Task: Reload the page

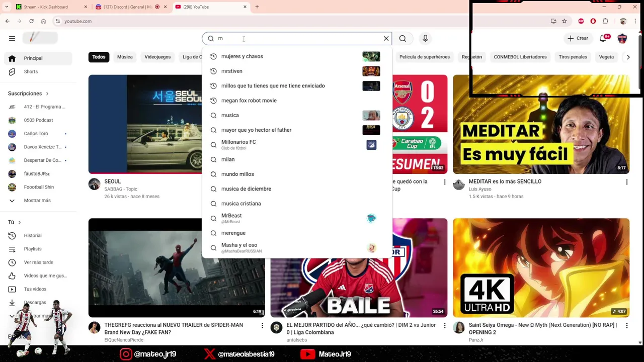Action: (x=31, y=21)
